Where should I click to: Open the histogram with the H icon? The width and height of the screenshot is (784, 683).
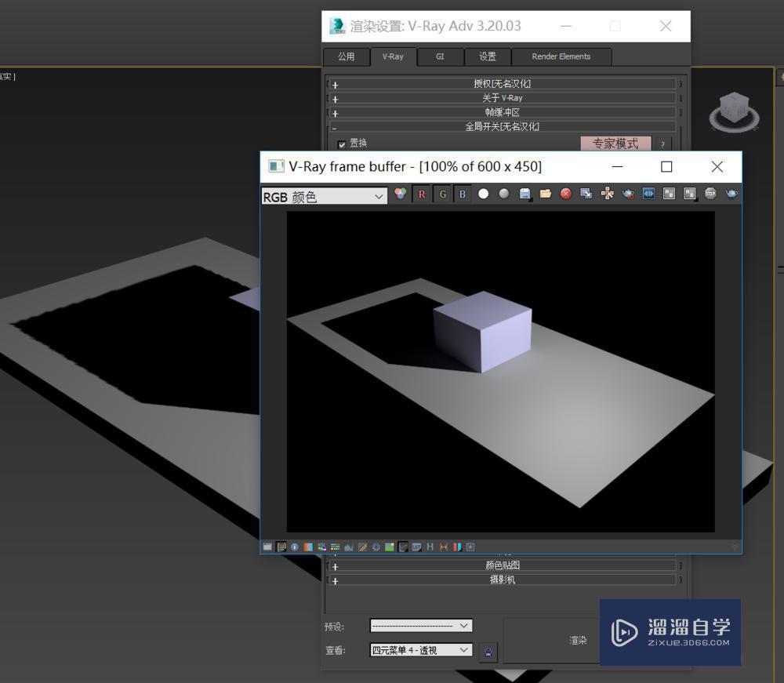[430, 547]
